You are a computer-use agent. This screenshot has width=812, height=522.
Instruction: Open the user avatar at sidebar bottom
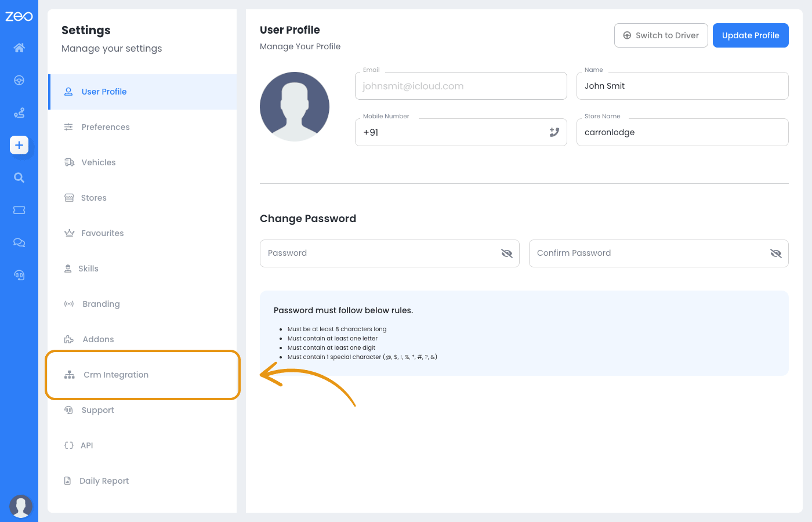click(21, 506)
